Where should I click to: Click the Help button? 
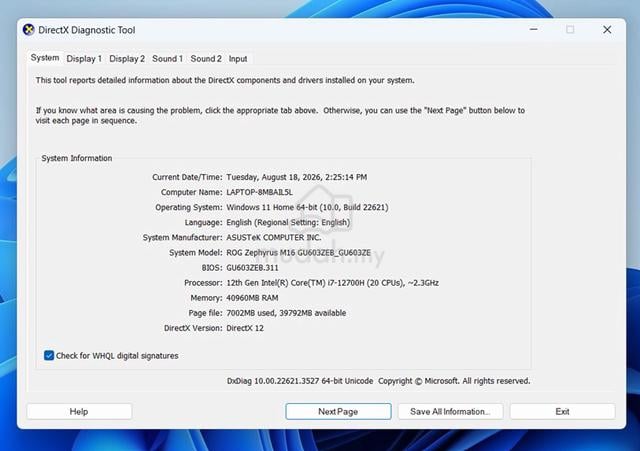79,411
